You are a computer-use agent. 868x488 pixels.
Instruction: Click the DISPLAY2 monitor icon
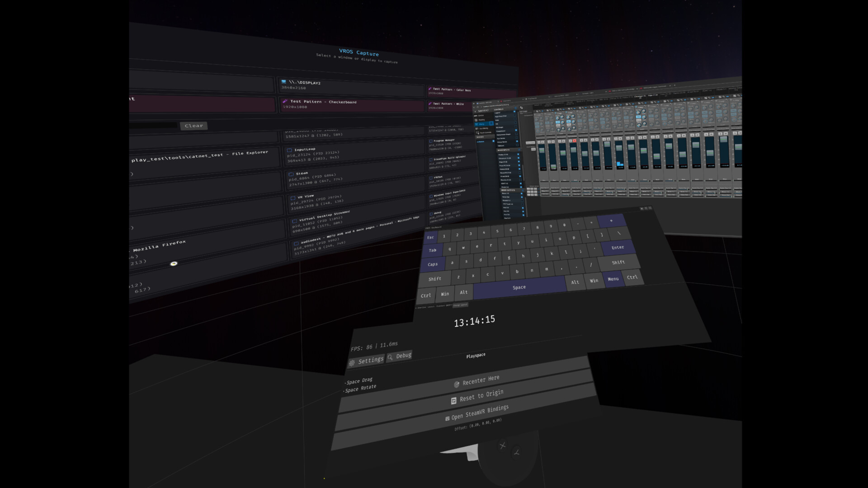point(283,82)
